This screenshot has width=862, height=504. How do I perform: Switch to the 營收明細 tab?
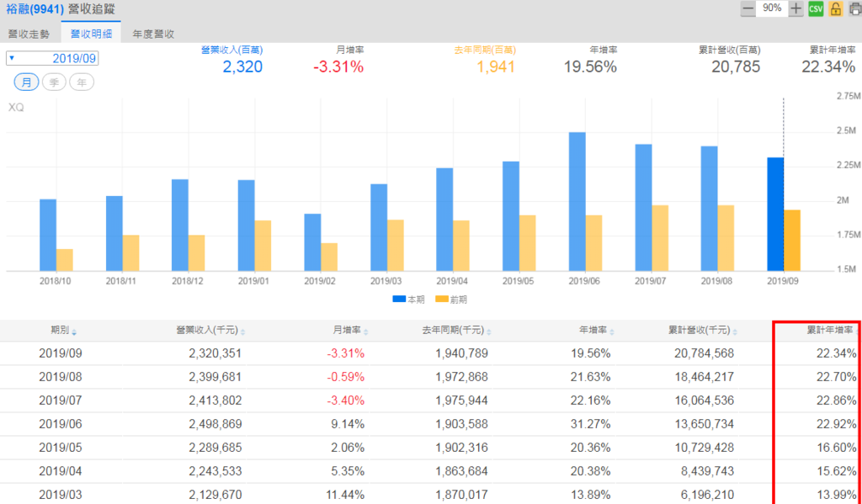[x=91, y=34]
